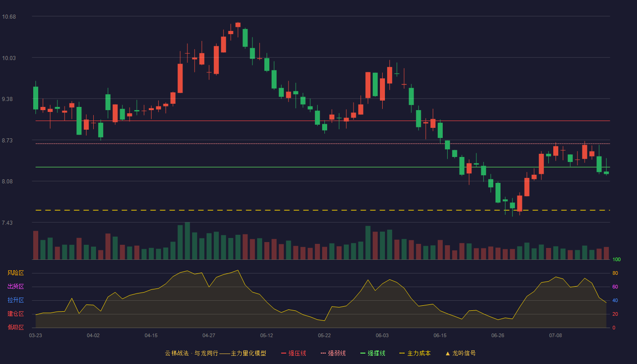637x364 pixels.
Task: Toggle the 主力成本 legend entry
Action: pos(415,353)
